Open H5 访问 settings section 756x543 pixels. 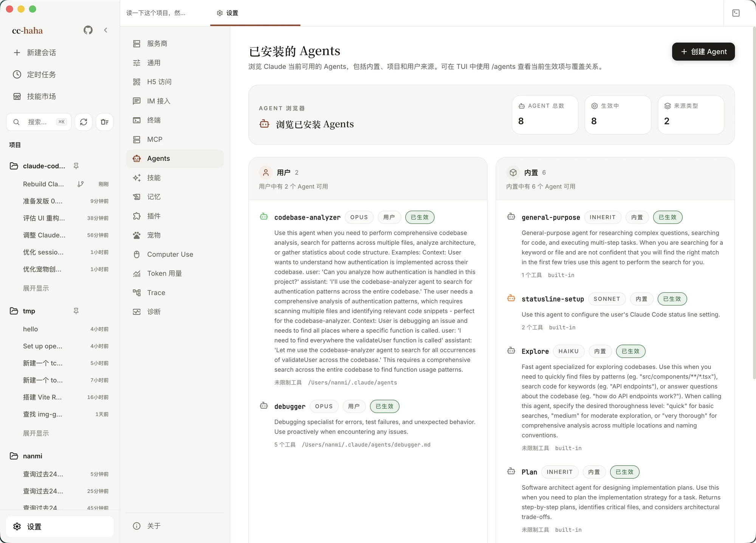(175, 82)
